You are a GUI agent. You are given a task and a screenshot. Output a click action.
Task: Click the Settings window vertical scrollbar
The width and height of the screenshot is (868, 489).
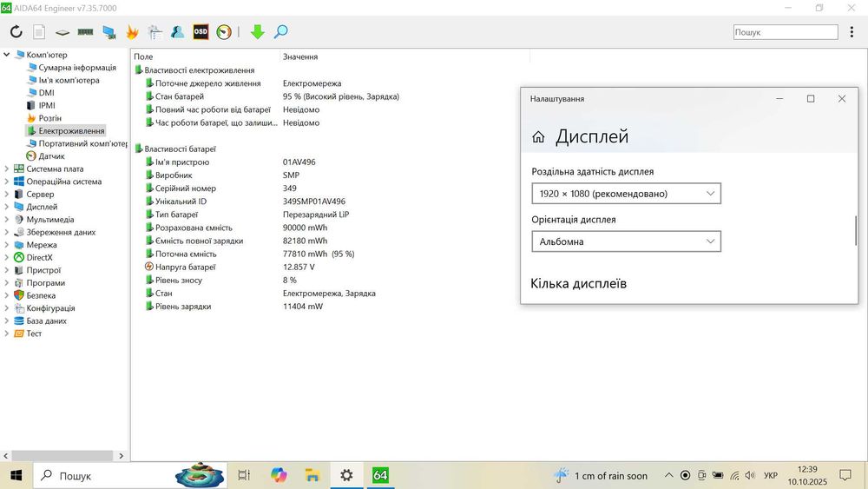click(855, 230)
